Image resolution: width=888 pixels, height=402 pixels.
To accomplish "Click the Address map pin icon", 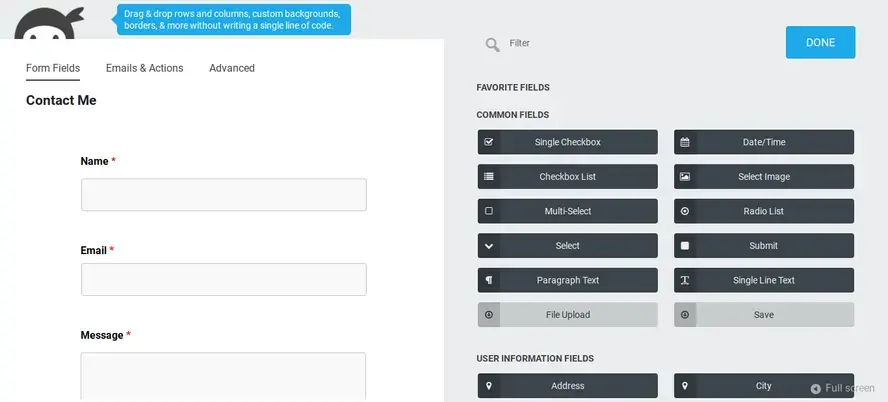I will pos(489,386).
